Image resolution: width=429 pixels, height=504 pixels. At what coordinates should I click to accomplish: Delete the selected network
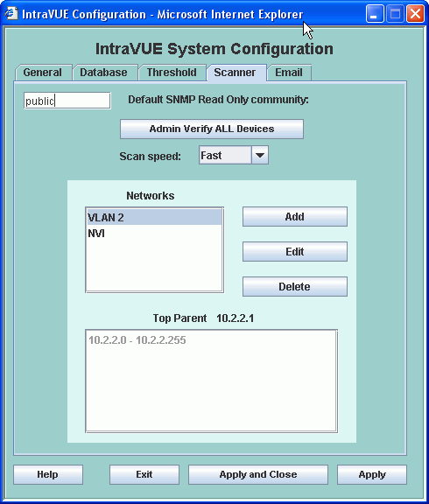294,286
